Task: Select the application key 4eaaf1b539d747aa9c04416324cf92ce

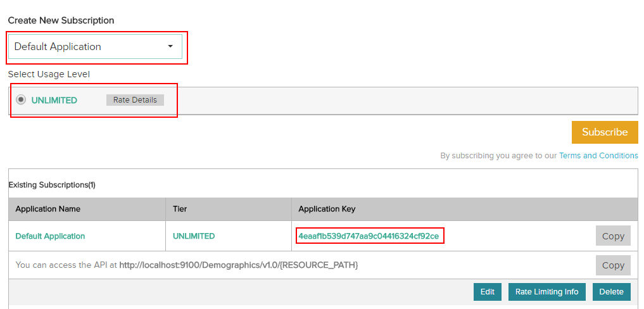Action: (369, 236)
